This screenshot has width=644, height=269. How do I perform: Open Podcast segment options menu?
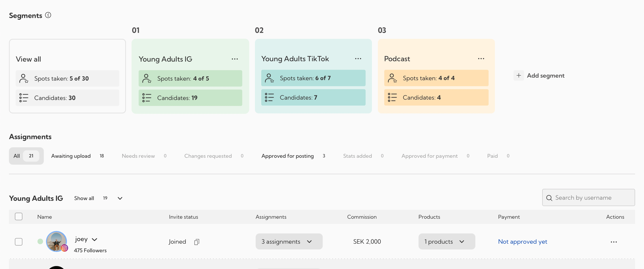coord(481,58)
